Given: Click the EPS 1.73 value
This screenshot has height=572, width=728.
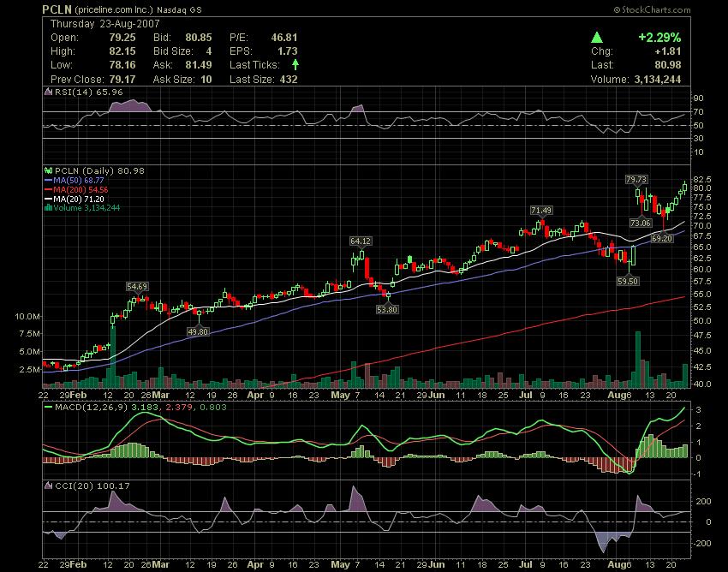Looking at the screenshot, I should 288,51.
